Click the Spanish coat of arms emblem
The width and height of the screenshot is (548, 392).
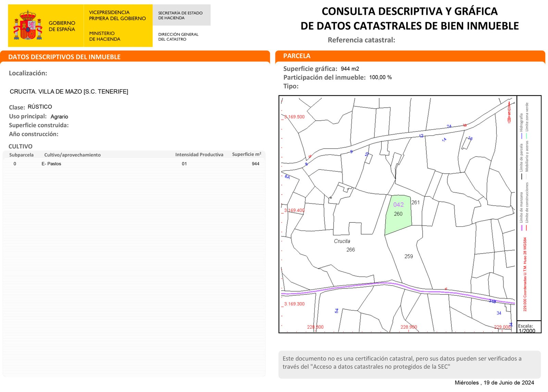28,25
